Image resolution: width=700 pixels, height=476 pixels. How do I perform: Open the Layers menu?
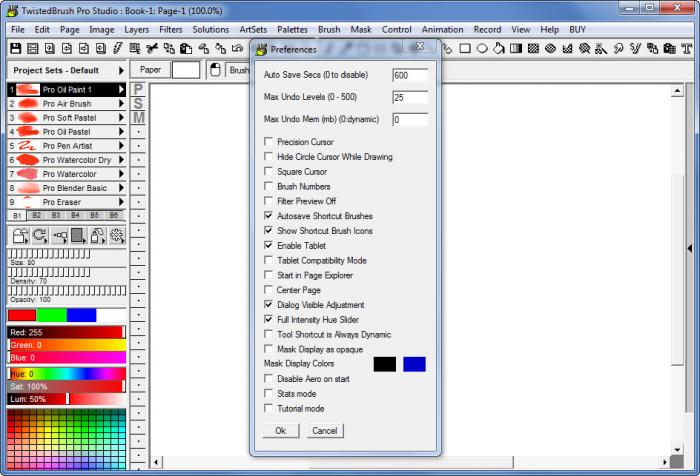[137, 29]
